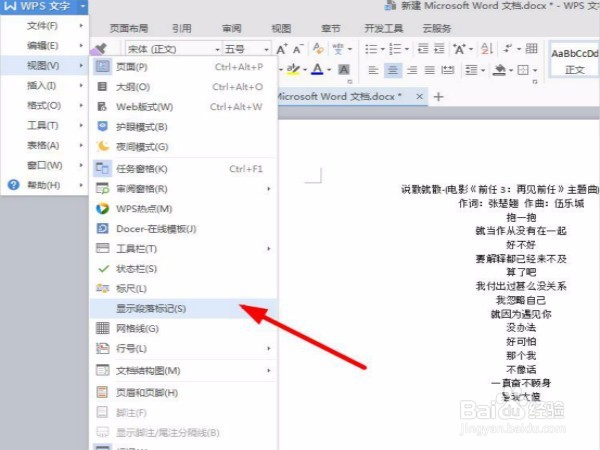Click the 页面布局 ribbon tab
Image resolution: width=600 pixels, height=450 pixels.
click(x=129, y=28)
